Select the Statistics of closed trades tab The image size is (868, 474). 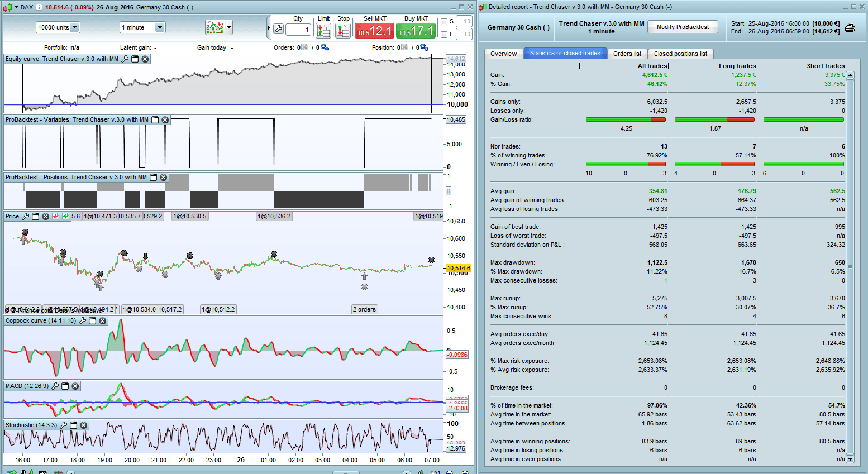[x=565, y=54]
